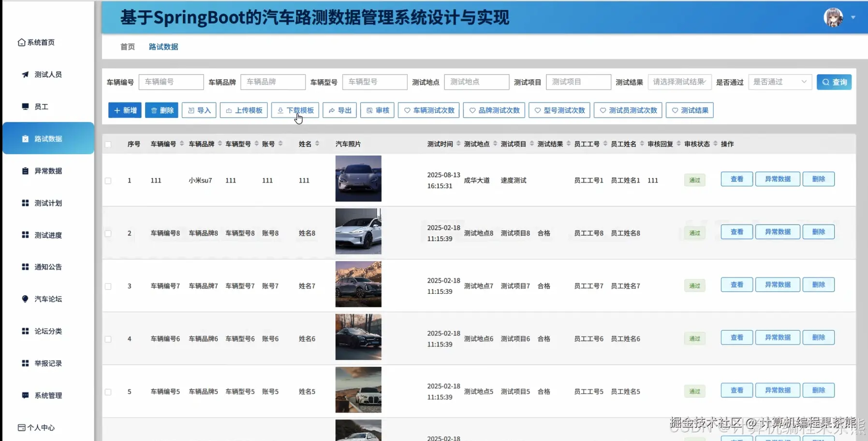The height and width of the screenshot is (441, 868).
Task: Click the 品牌测试次数 button
Action: point(494,110)
